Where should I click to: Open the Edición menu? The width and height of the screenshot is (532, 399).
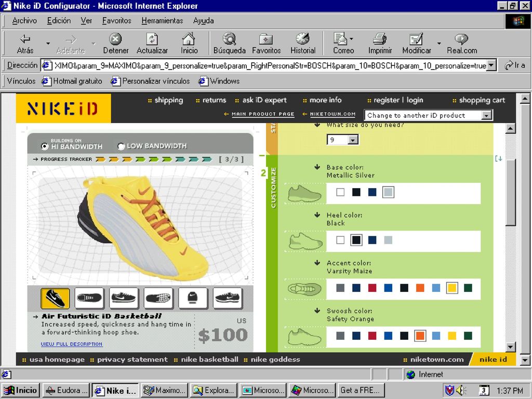click(x=59, y=21)
